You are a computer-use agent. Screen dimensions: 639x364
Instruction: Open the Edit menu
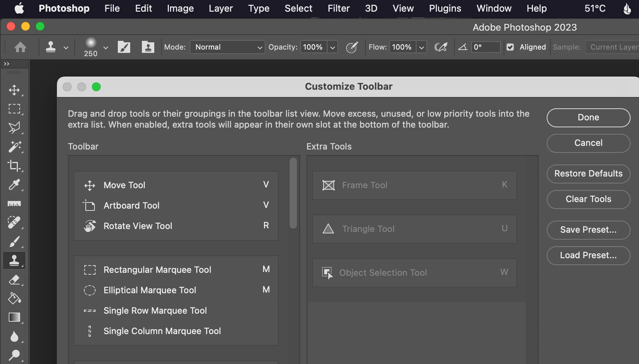point(143,8)
